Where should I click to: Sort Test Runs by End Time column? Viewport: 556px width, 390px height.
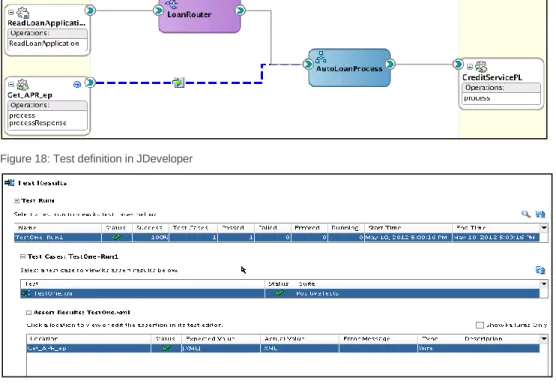click(496, 228)
